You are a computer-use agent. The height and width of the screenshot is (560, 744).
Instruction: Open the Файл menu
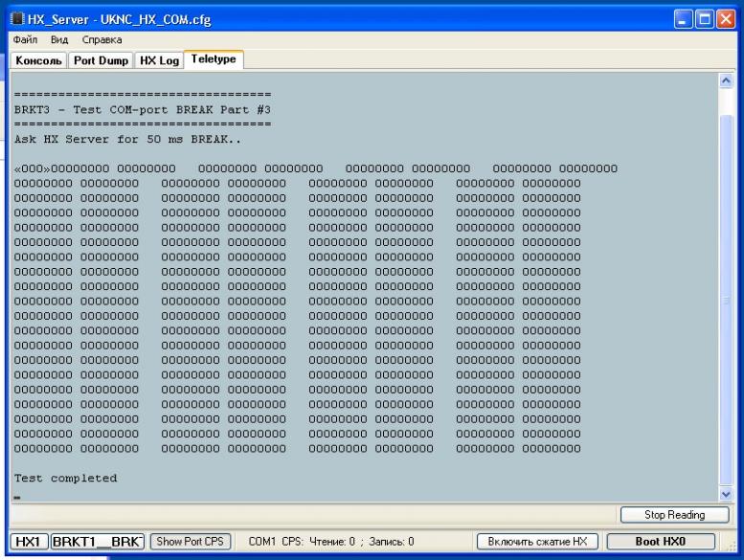pos(27,40)
